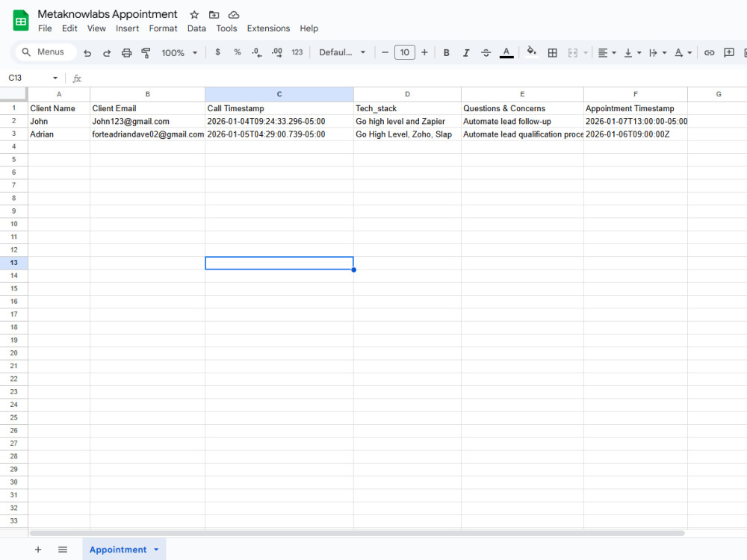
Task: Format as percent
Action: 238,52
